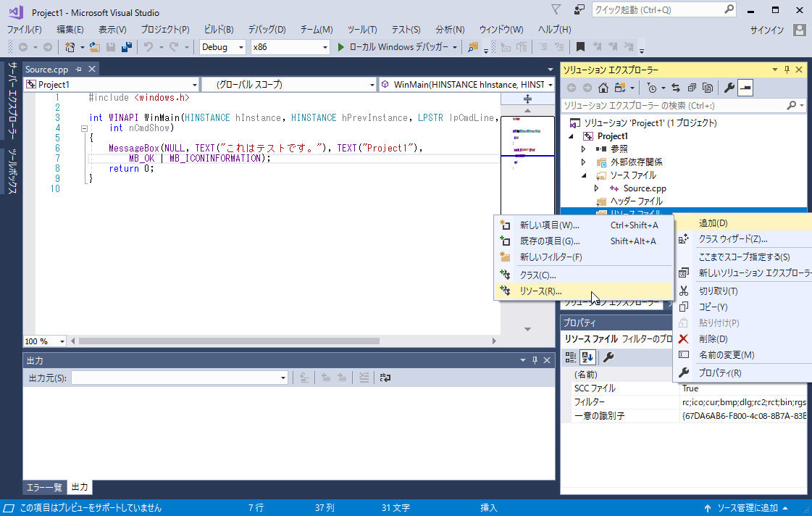Start the Local Windows Debugger (green play)

[340, 47]
